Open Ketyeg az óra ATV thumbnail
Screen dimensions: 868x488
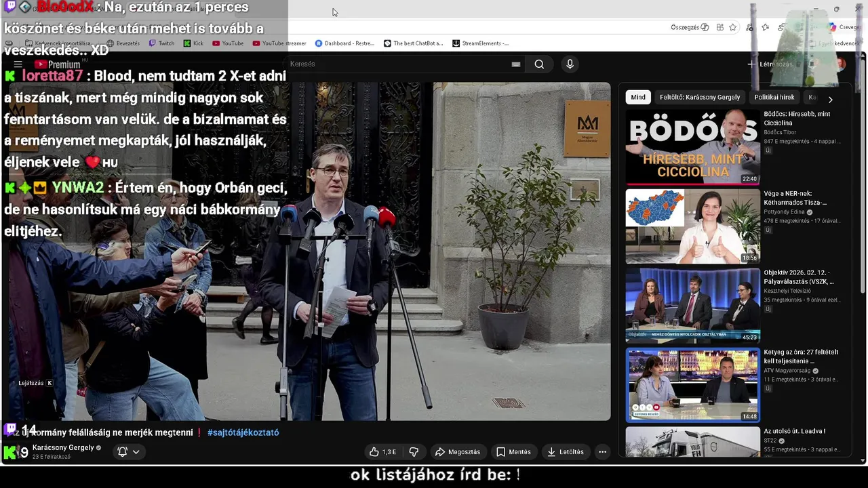(692, 385)
